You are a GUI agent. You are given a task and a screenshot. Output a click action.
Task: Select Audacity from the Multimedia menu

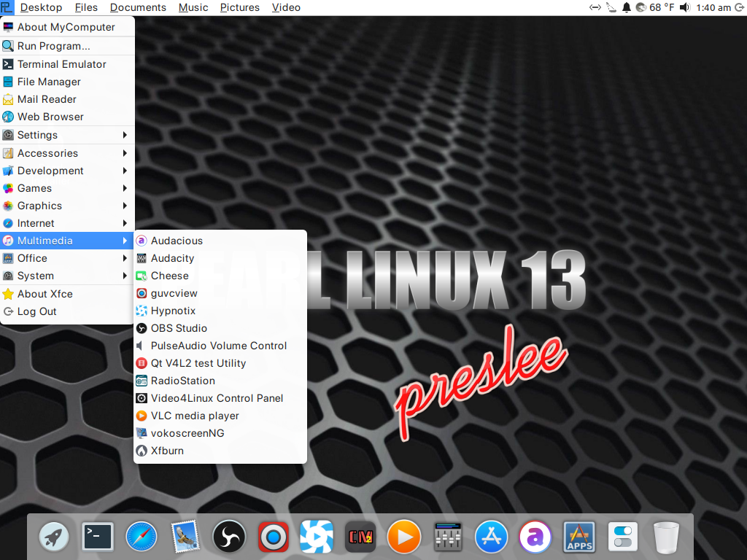pyautogui.click(x=172, y=258)
